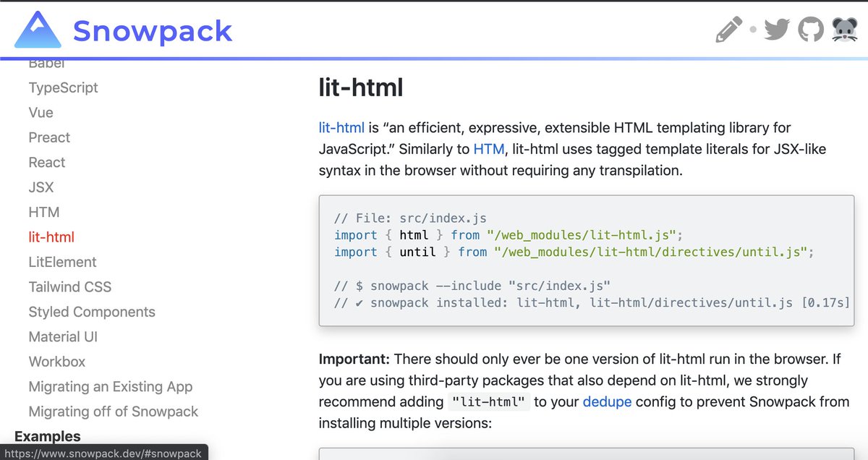
Task: Go to LitElement in sidebar
Action: point(62,263)
